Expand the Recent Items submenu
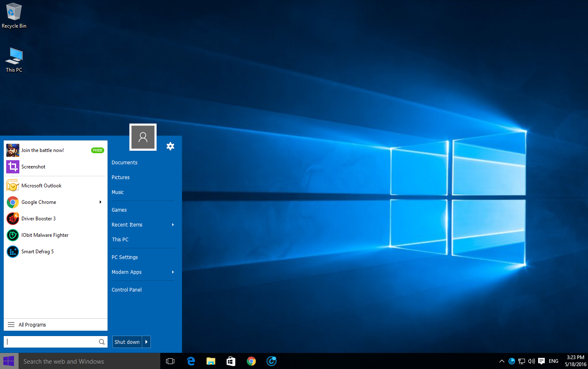 [x=173, y=225]
